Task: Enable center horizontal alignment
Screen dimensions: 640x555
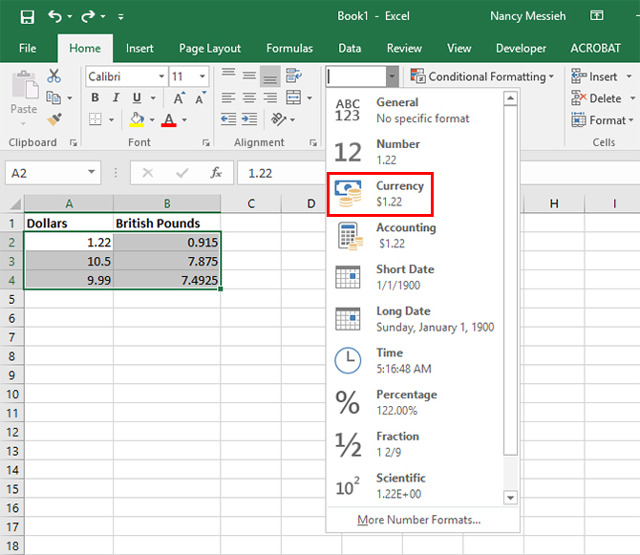Action: point(248,98)
